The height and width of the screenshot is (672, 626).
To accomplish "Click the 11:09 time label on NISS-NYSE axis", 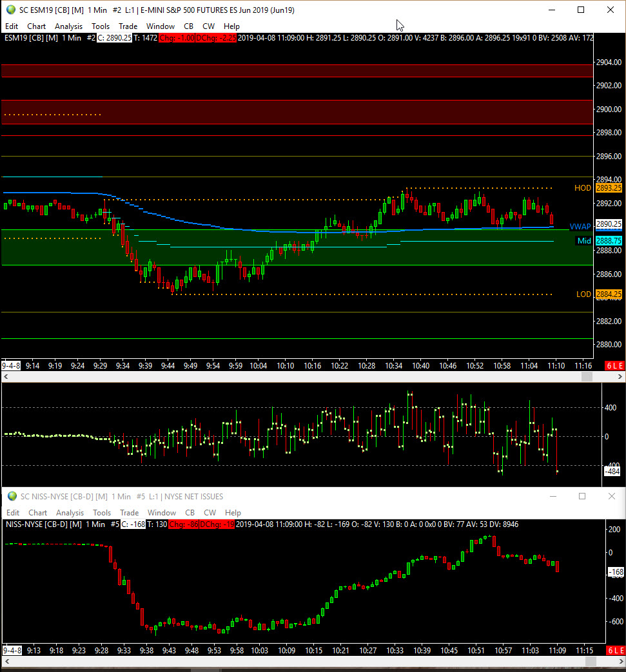I will coord(557,651).
